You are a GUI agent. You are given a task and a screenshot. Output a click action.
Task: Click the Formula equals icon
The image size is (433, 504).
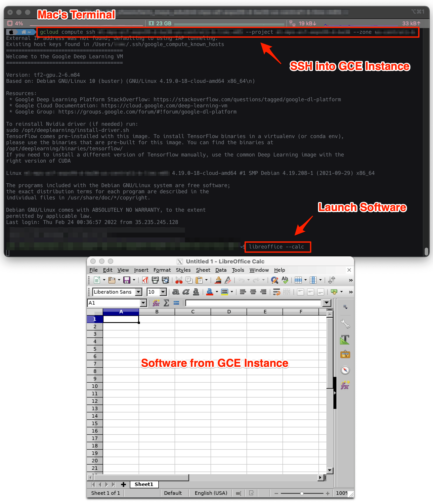(x=176, y=303)
